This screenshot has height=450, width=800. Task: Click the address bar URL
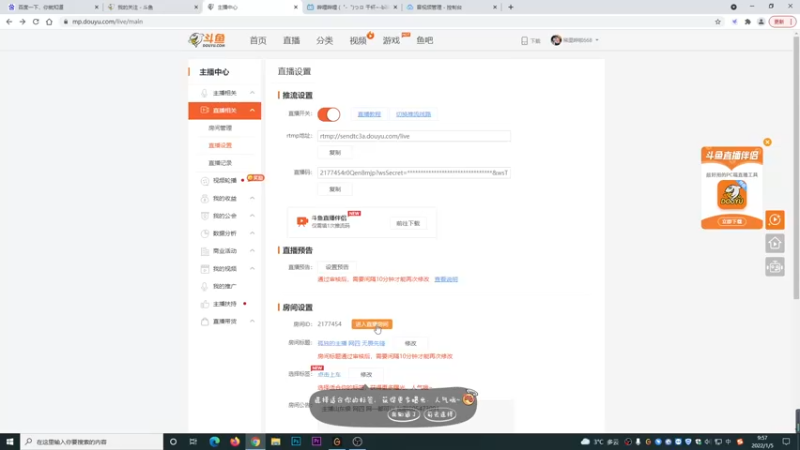pos(108,21)
